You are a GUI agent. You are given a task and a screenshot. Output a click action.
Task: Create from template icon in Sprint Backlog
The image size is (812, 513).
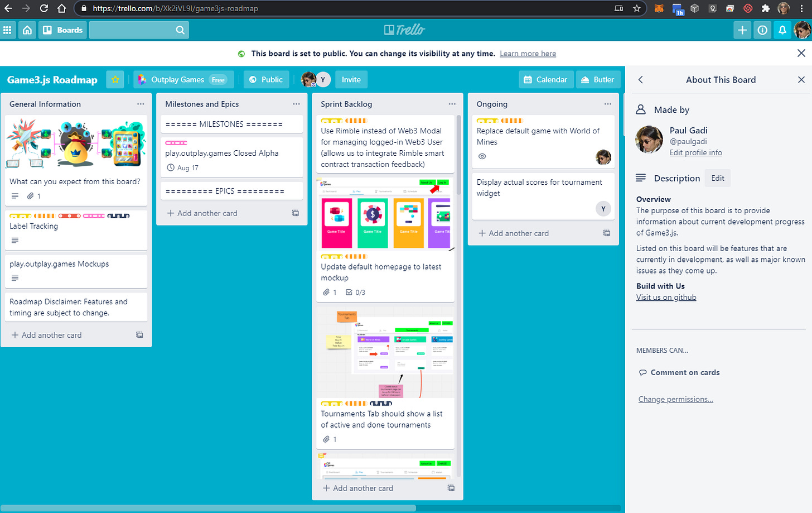[x=451, y=488]
